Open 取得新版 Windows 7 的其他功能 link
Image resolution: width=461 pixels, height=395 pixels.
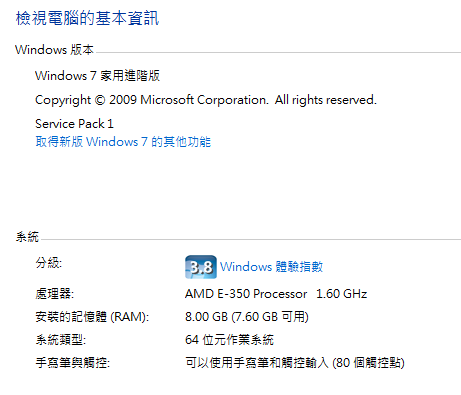(123, 142)
